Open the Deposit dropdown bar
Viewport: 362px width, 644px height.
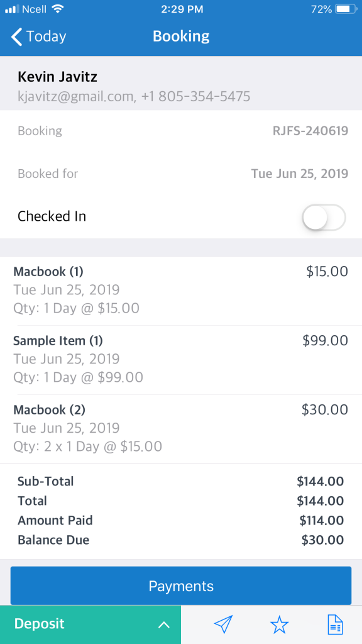(90, 625)
